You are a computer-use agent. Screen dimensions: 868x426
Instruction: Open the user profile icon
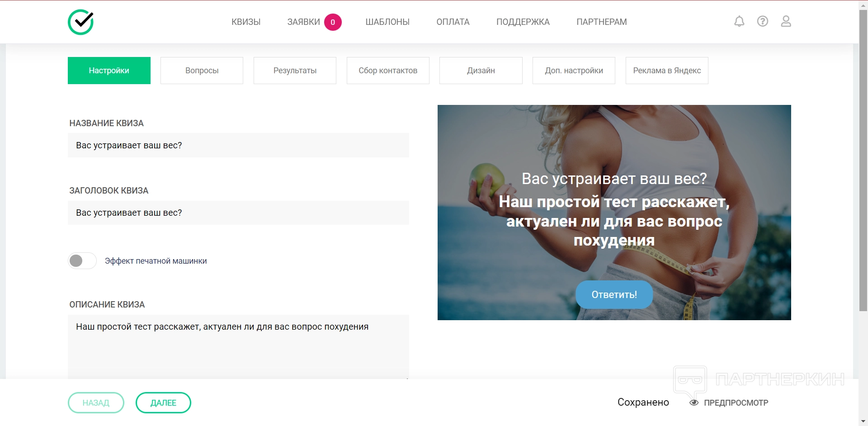point(786,21)
